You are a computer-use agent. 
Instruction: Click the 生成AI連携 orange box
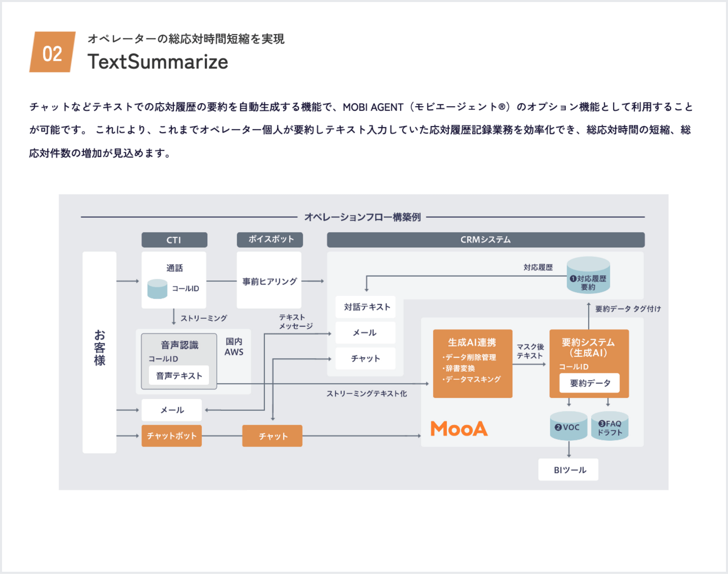tap(473, 364)
